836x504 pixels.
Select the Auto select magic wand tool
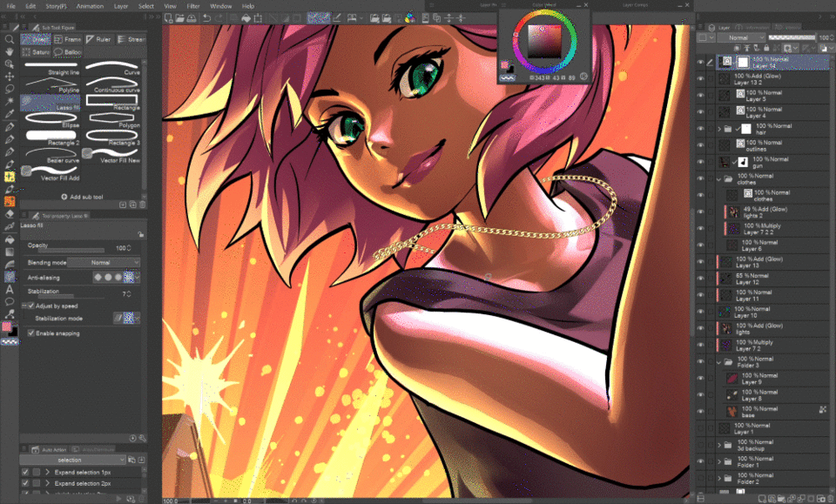point(9,101)
